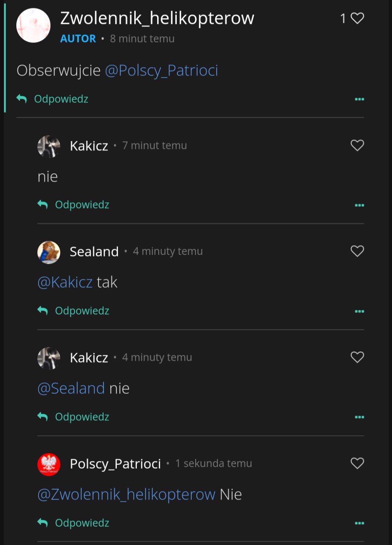Like Zwolennik_helikopterow's comment with the heart
392x545 pixels.
click(357, 18)
